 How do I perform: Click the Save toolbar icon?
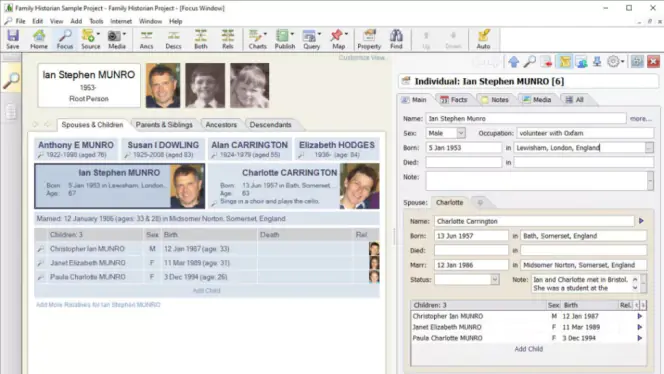tap(13, 39)
